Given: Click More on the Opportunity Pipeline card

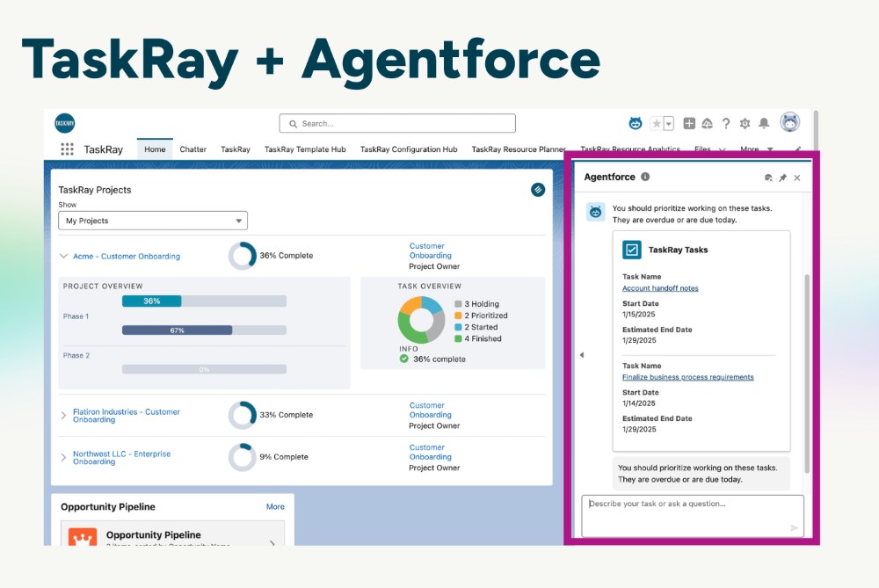Looking at the screenshot, I should (275, 506).
